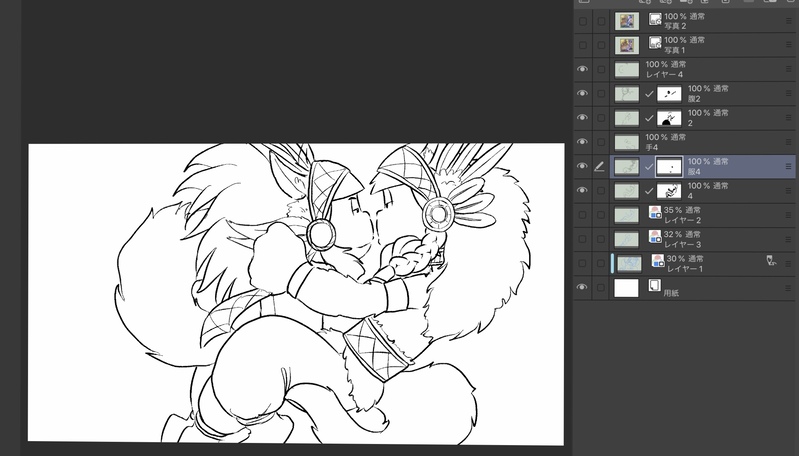Grab the handle icon of 用紙 row

click(789, 288)
